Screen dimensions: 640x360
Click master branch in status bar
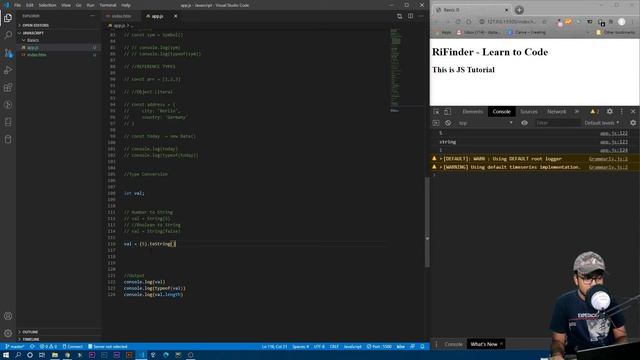coord(15,347)
